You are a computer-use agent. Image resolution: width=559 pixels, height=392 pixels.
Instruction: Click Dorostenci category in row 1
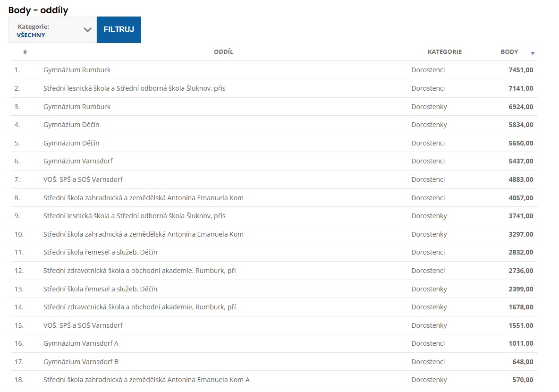coord(428,70)
